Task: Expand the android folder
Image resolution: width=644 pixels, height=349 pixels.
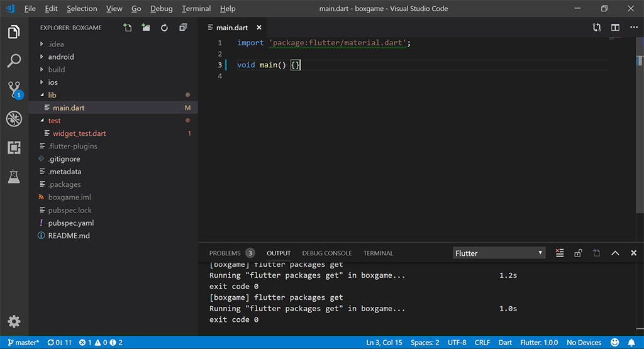Action: pyautogui.click(x=61, y=57)
